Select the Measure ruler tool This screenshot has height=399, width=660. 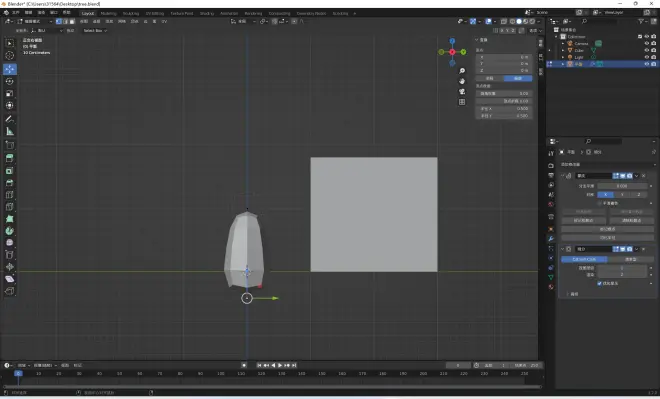(9, 132)
